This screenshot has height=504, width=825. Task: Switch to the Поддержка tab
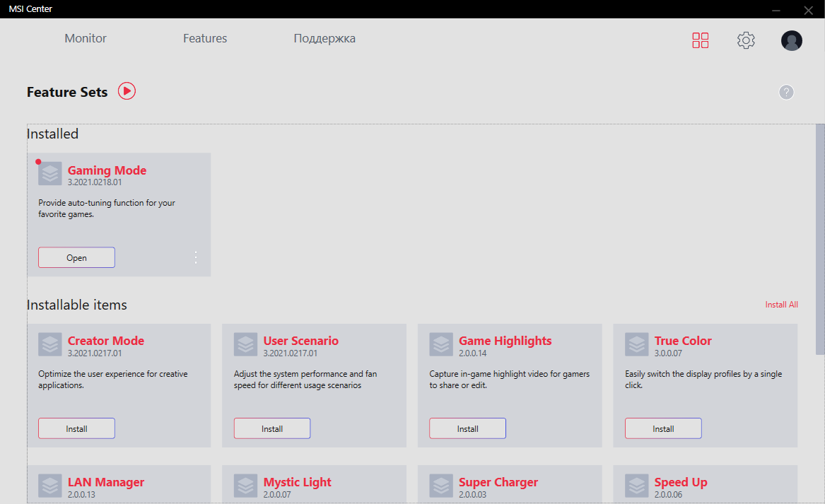point(324,38)
